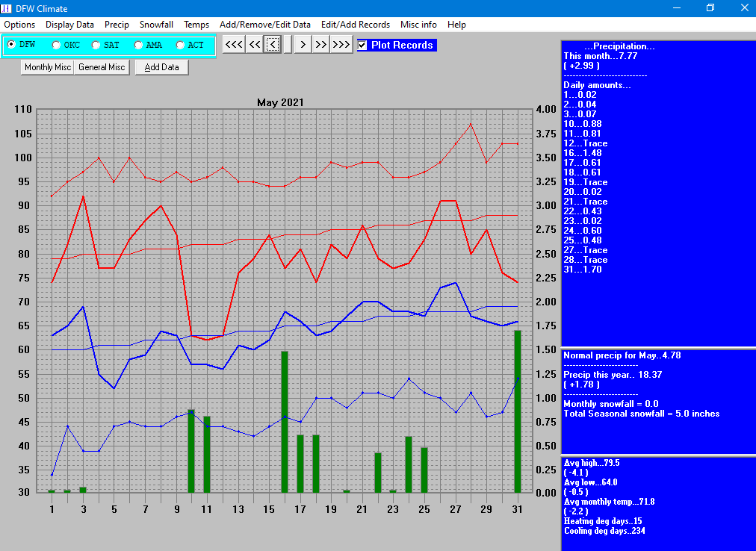Click the 'Cooling deg days..234' statistic
Viewport: 756px width, 551px height.
click(x=604, y=531)
